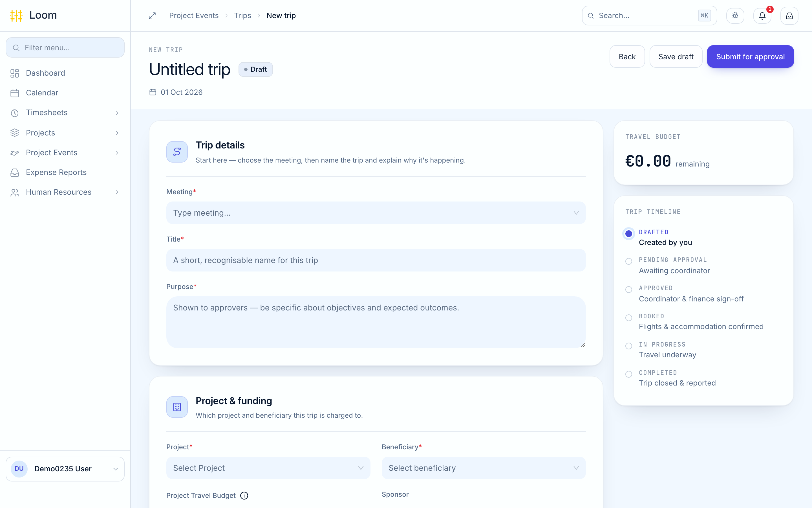Image resolution: width=812 pixels, height=508 pixels.
Task: Open the bug report icon
Action: click(x=735, y=16)
